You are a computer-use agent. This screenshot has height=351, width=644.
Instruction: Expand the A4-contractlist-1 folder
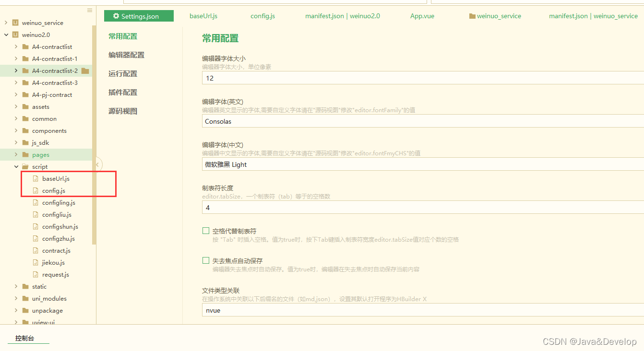pyautogui.click(x=16, y=58)
